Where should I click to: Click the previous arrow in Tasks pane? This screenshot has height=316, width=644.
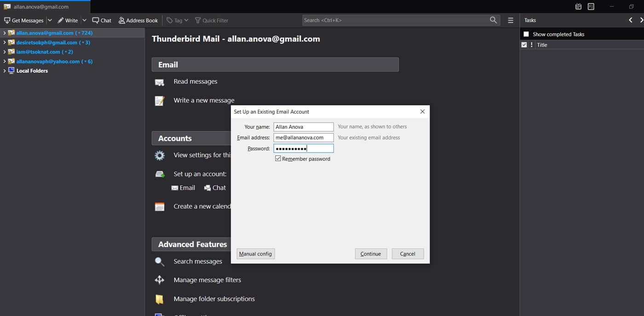[631, 20]
